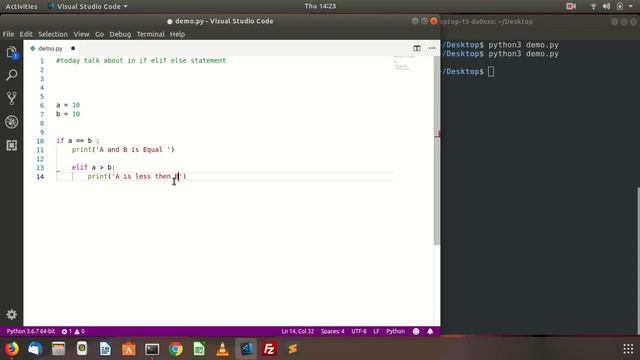The image size is (640, 360).
Task: Open LibreOffice Writer from the dock
Action: tap(105, 349)
